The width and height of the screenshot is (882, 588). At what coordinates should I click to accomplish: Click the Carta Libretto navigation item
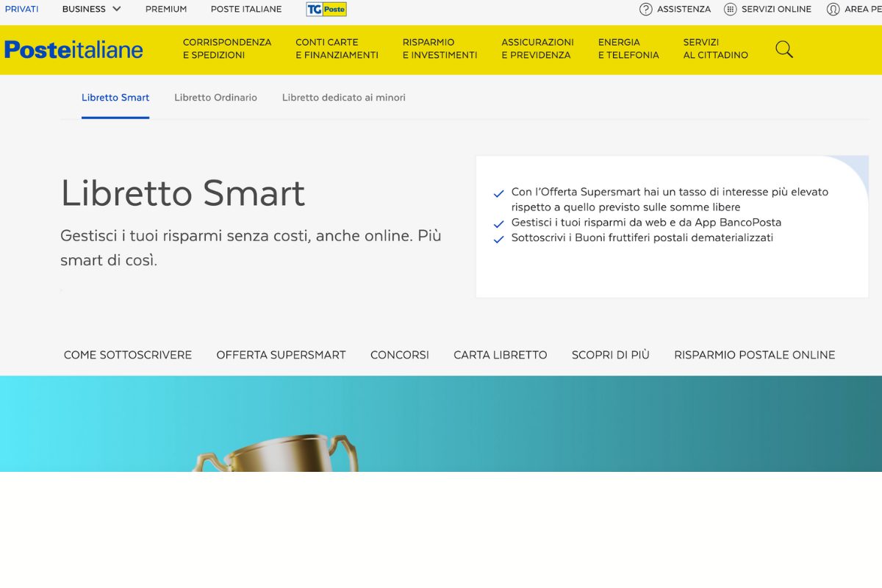pyautogui.click(x=500, y=354)
